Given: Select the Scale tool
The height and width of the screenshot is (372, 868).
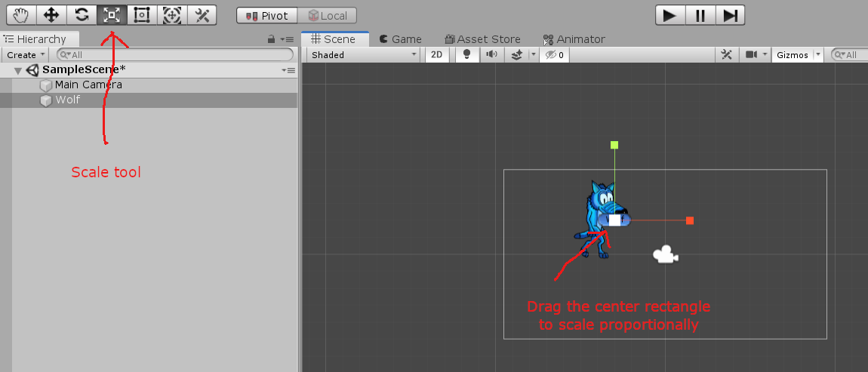Looking at the screenshot, I should click(x=112, y=15).
